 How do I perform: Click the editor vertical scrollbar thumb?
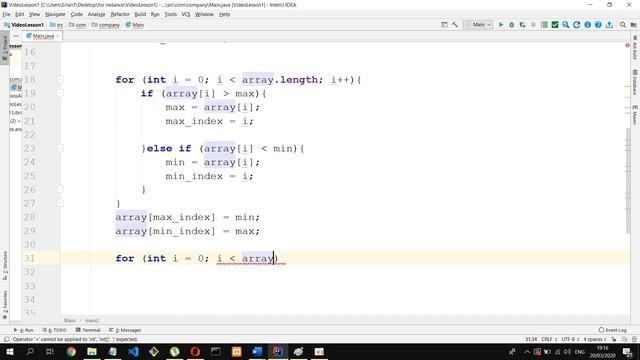(x=628, y=180)
